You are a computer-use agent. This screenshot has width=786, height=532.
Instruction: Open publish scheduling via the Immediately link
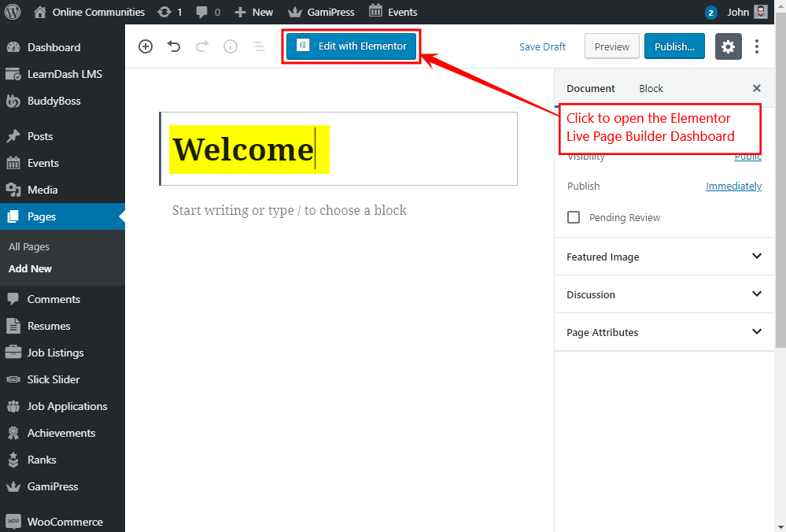click(x=733, y=186)
